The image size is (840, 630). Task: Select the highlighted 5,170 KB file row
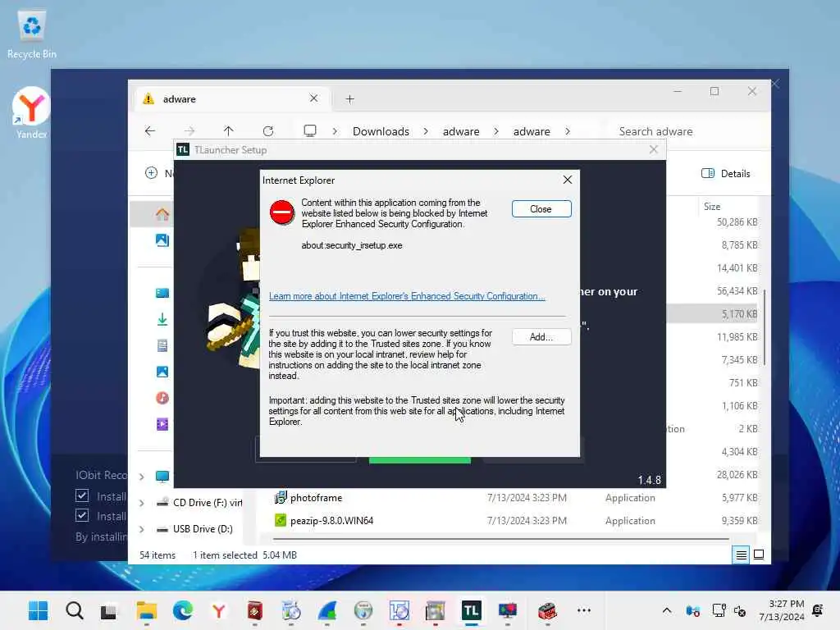click(713, 314)
